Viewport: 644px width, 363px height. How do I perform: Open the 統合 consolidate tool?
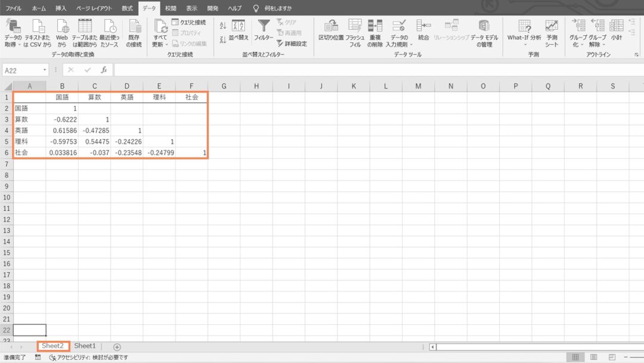423,27
